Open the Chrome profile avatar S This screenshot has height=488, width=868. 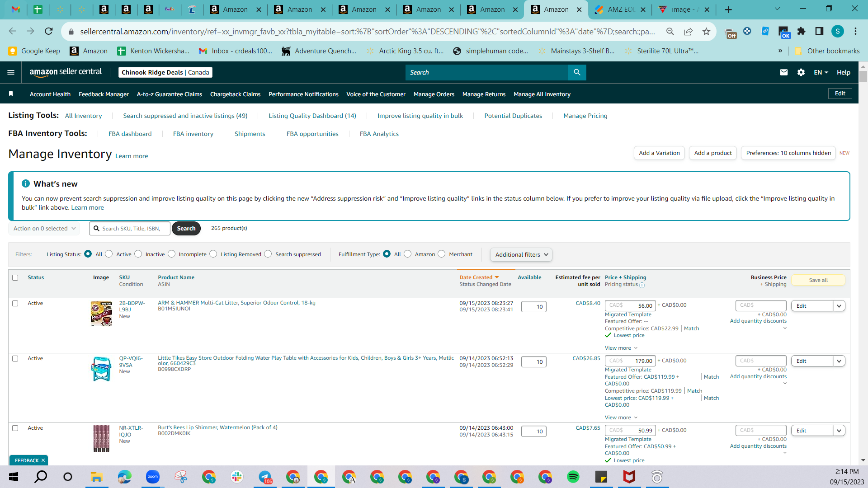click(x=837, y=31)
